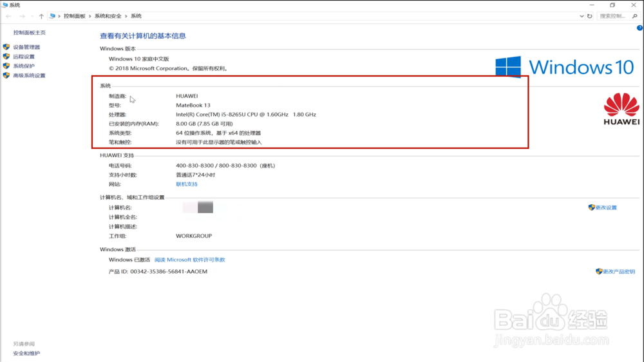Open help with the blue question icon
The width and height of the screenshot is (644, 362).
point(640,28)
